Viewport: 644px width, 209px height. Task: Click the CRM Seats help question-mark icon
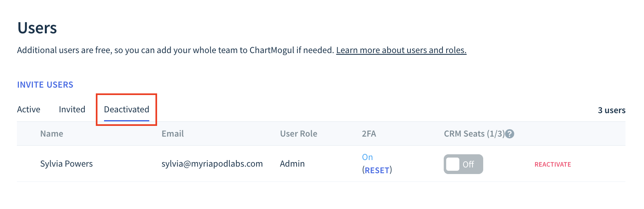point(510,134)
